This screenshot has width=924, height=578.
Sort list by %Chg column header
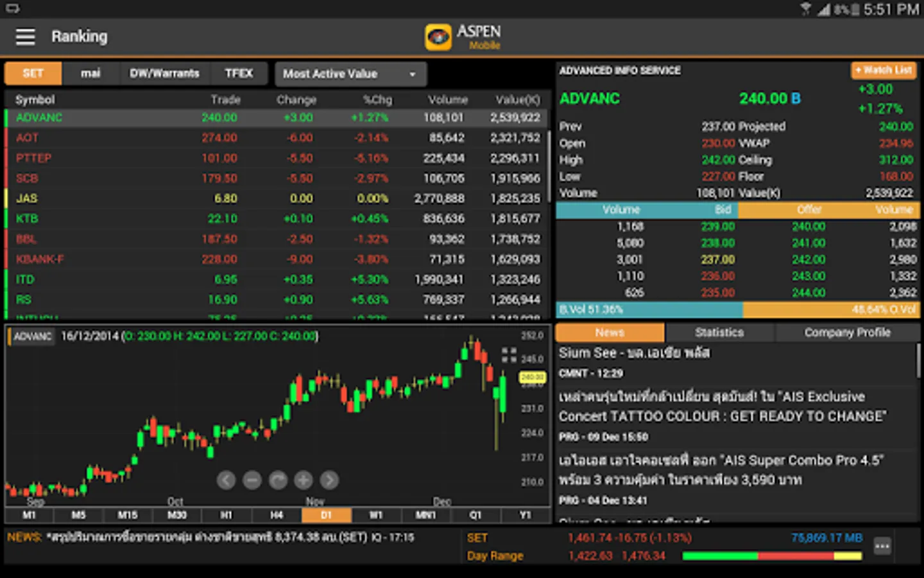(x=377, y=100)
